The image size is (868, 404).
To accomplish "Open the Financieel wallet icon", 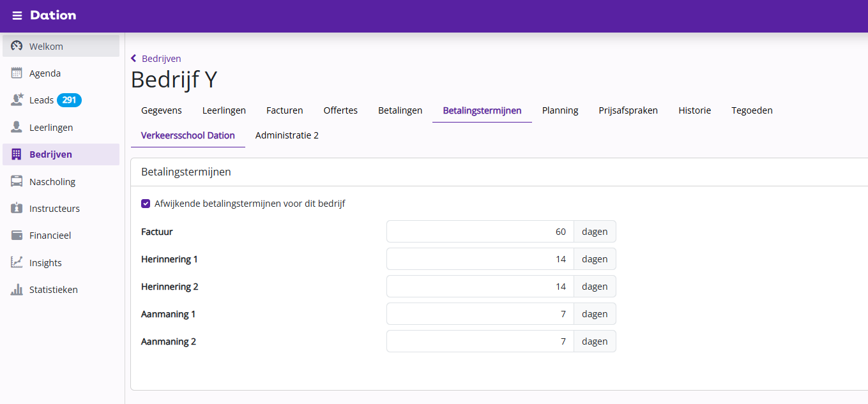I will tap(17, 236).
